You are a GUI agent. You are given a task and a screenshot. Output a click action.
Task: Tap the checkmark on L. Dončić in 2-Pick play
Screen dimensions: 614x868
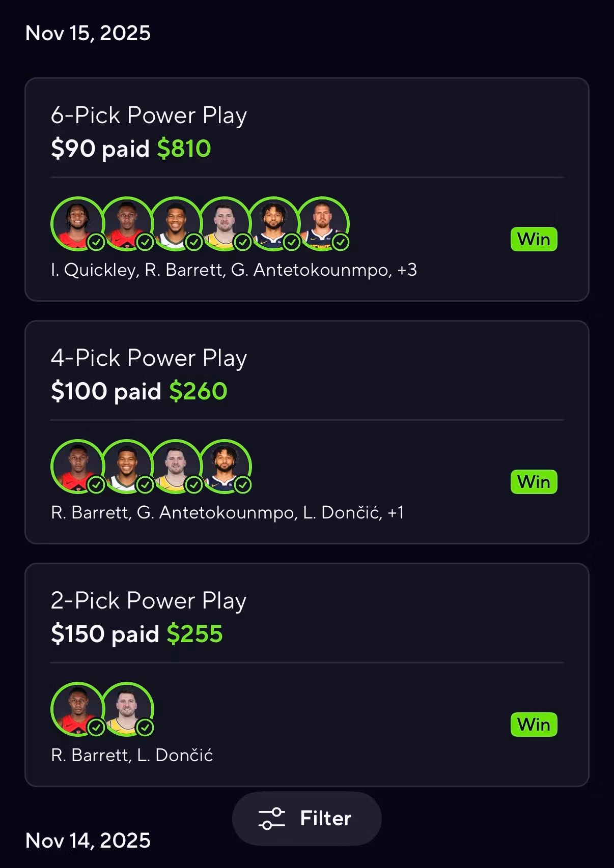tap(145, 728)
